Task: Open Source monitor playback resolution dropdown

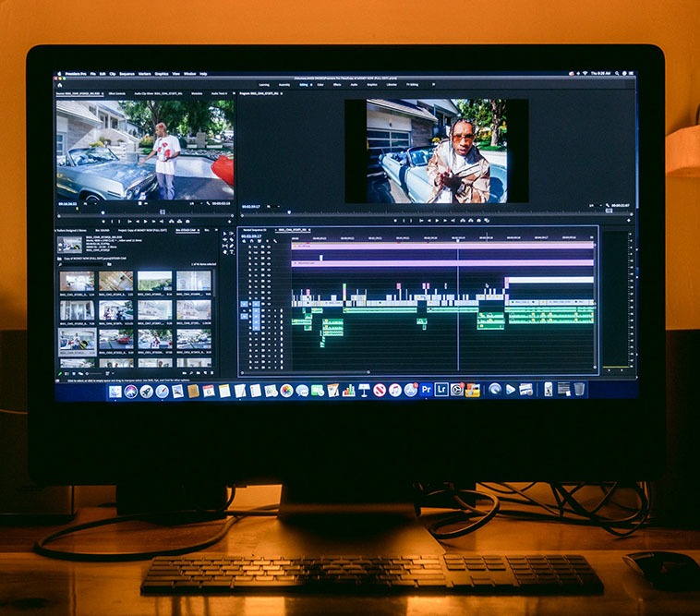Action: pyautogui.click(x=197, y=203)
